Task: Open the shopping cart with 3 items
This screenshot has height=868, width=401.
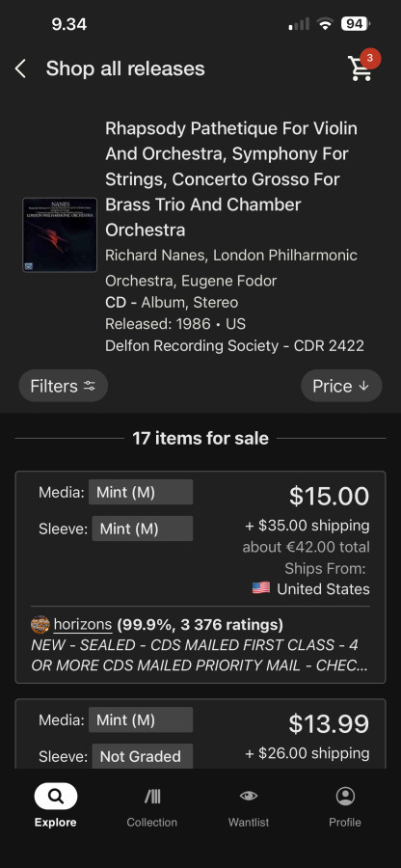Action: click(x=362, y=67)
